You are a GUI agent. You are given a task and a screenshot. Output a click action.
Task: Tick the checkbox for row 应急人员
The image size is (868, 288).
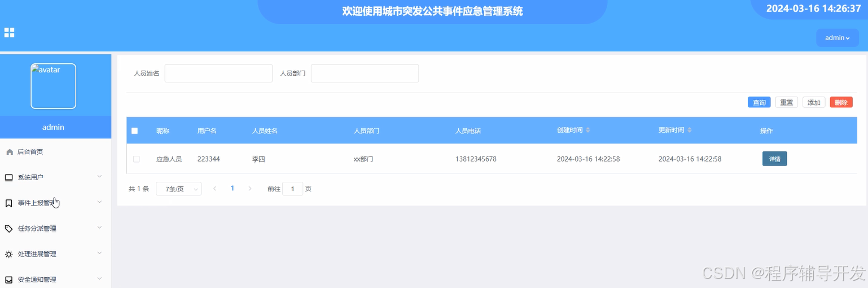coord(136,159)
